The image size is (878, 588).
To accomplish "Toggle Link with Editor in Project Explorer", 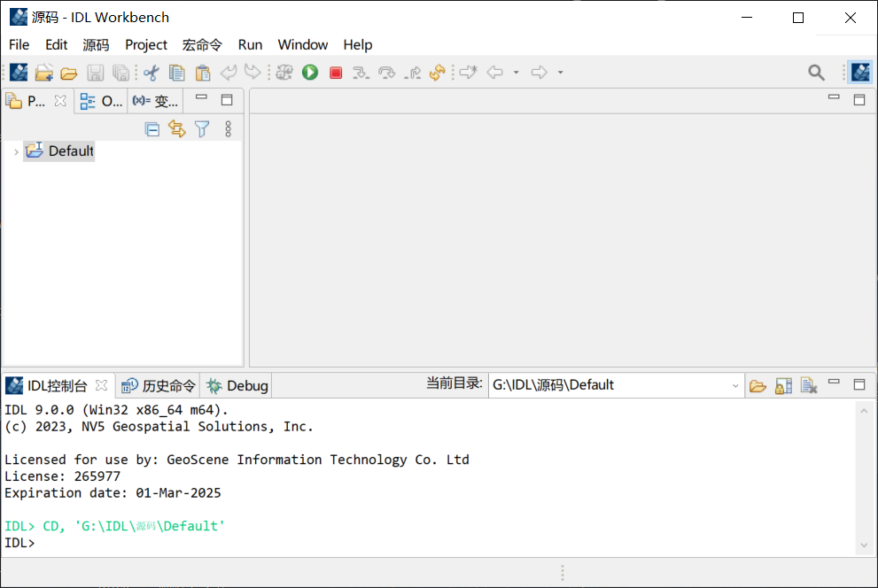I will coord(177,129).
